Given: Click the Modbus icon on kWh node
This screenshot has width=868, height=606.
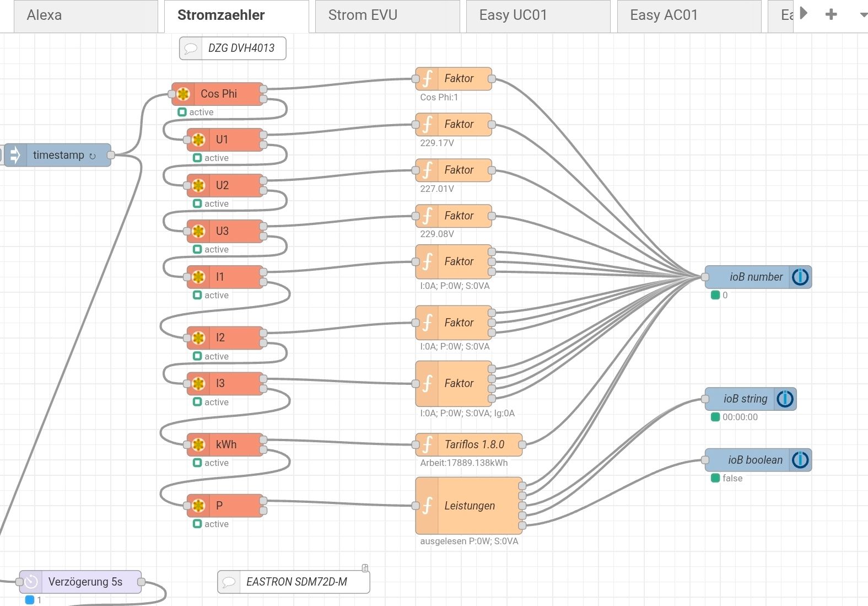Looking at the screenshot, I should click(x=199, y=444).
